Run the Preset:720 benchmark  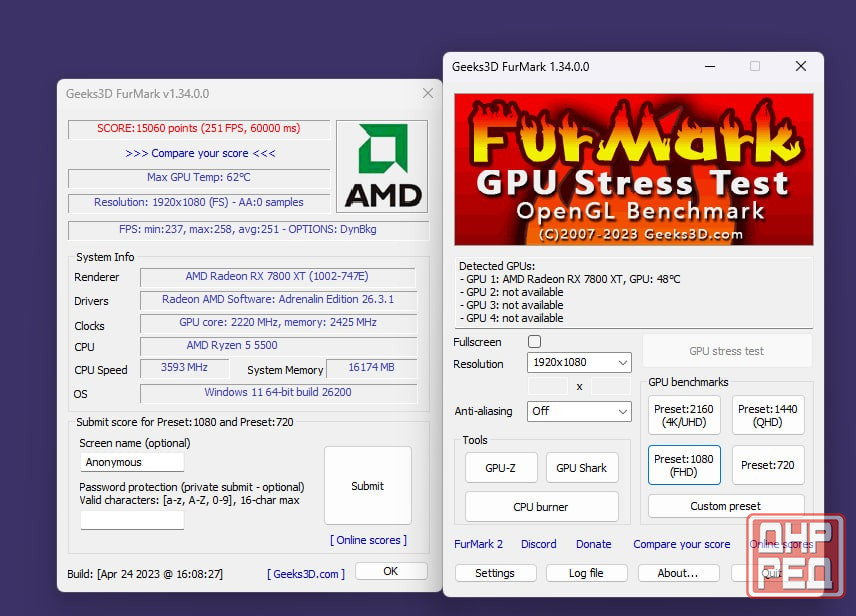768,465
